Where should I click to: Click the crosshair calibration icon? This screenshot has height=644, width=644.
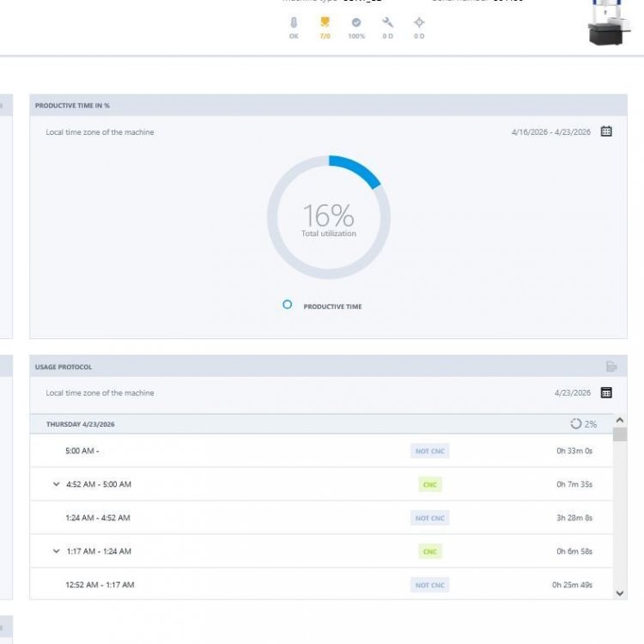click(x=419, y=23)
